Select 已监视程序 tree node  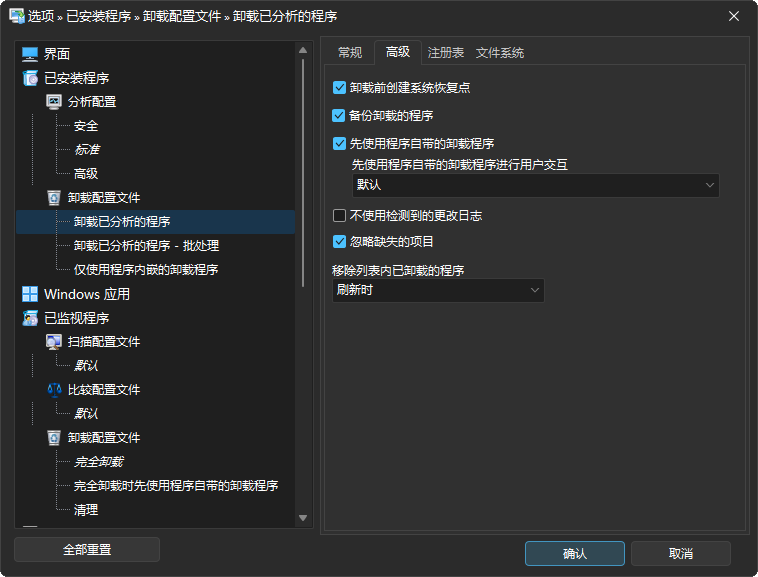point(76,318)
